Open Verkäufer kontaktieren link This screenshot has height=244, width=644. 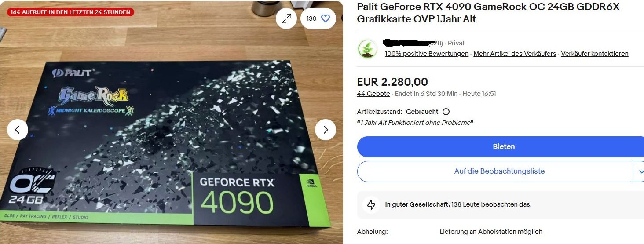595,54
